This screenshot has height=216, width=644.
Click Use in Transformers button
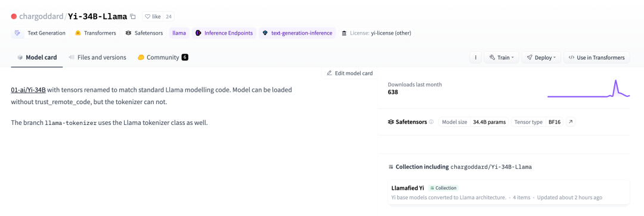click(596, 58)
